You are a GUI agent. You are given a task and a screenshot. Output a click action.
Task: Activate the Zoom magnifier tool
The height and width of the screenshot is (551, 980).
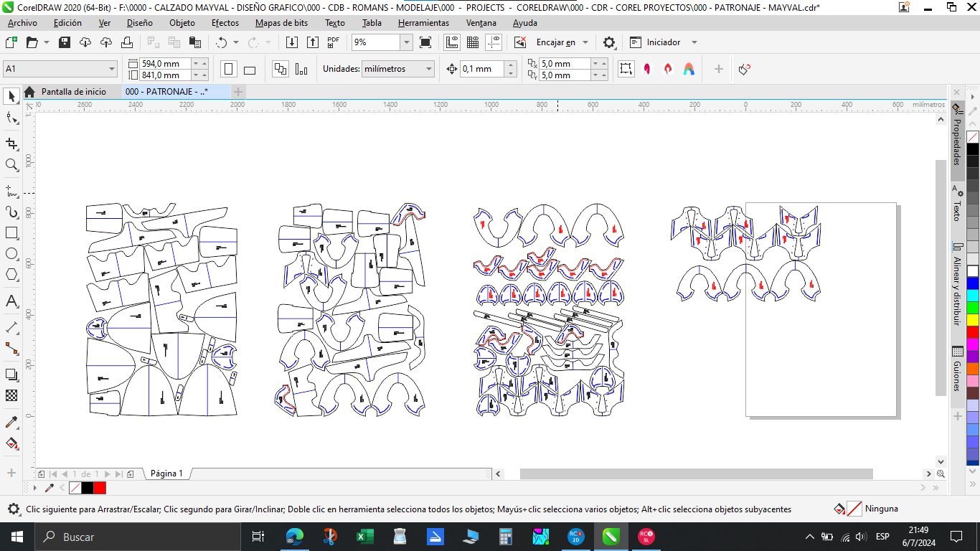click(x=11, y=165)
